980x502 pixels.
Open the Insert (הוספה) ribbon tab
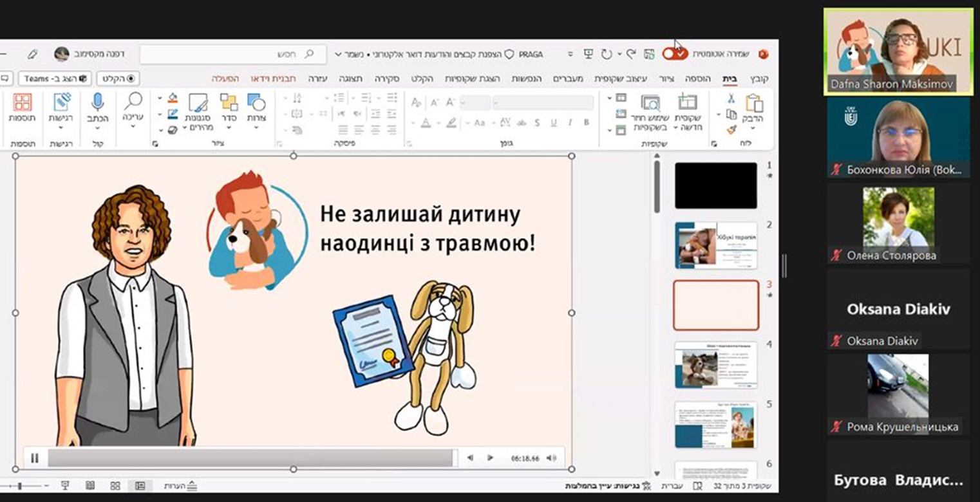click(698, 79)
